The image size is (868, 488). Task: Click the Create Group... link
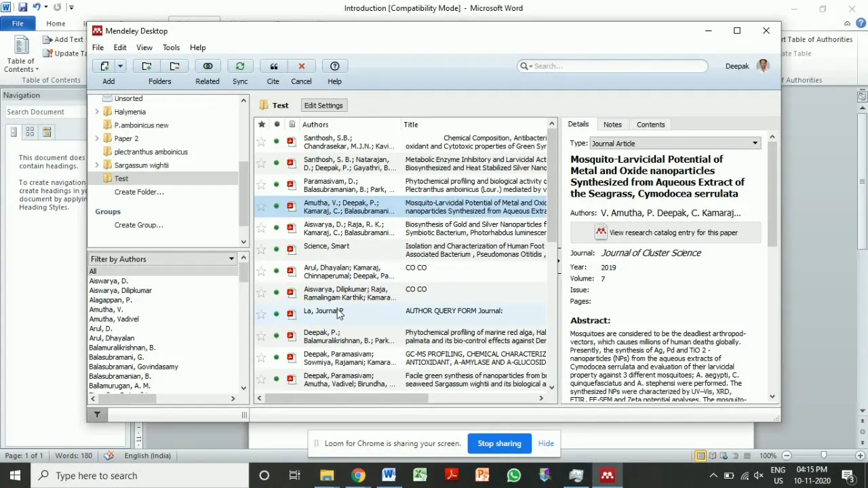[x=138, y=225]
